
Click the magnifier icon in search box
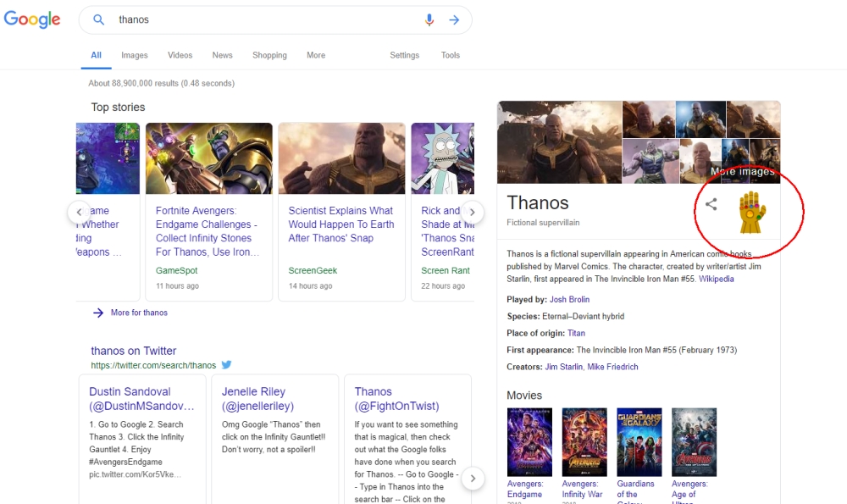click(99, 19)
